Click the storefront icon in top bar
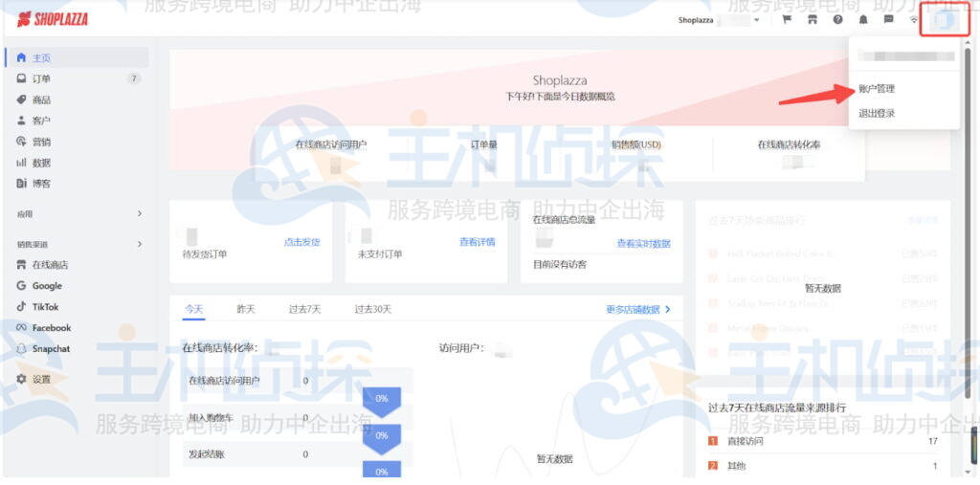Viewport: 980px width, 485px height. 813,19
